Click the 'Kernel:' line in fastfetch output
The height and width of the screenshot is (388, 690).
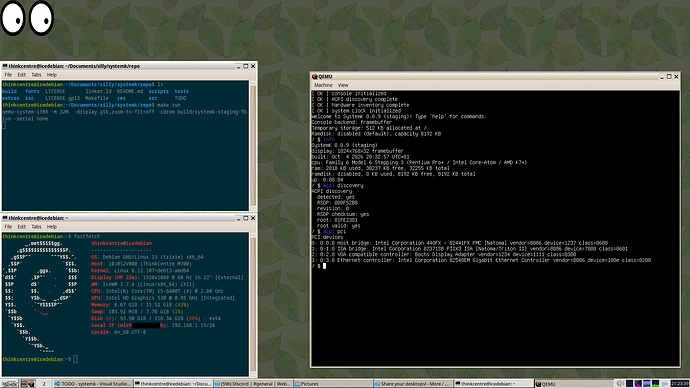tap(140, 271)
